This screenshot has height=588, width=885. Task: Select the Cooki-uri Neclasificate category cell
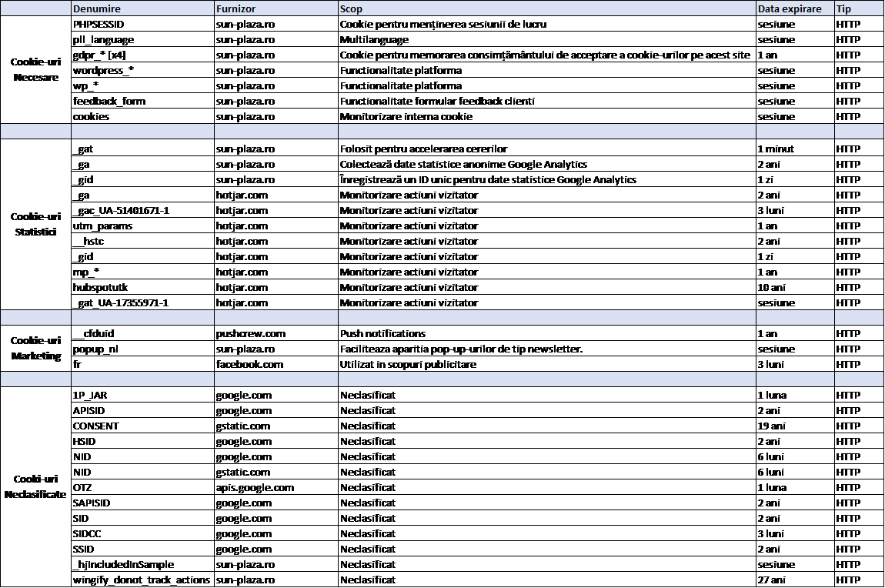pyautogui.click(x=35, y=486)
